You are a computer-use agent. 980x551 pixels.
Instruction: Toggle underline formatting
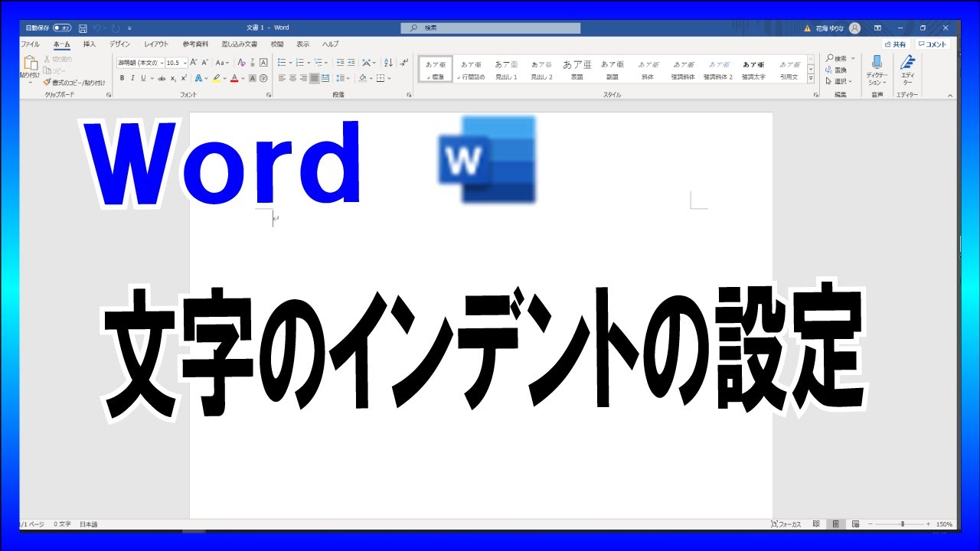point(142,78)
